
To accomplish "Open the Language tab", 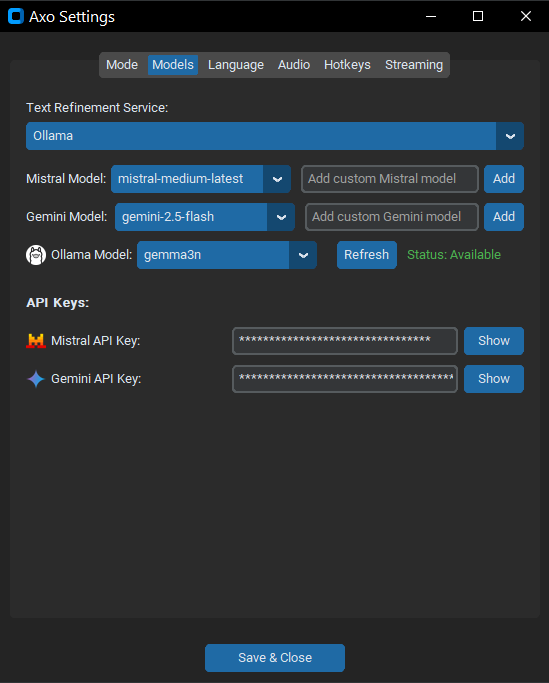I will [x=236, y=65].
